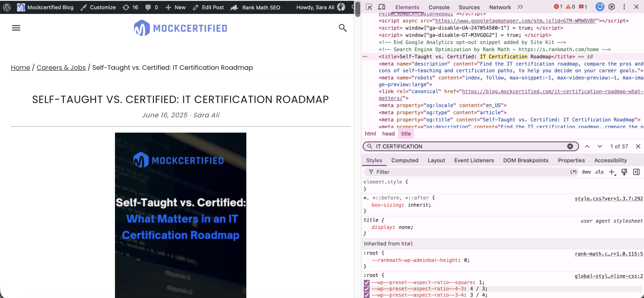Uncheck the aspect-ratio--square property checkbox
This screenshot has width=644, height=298.
pos(367,282)
